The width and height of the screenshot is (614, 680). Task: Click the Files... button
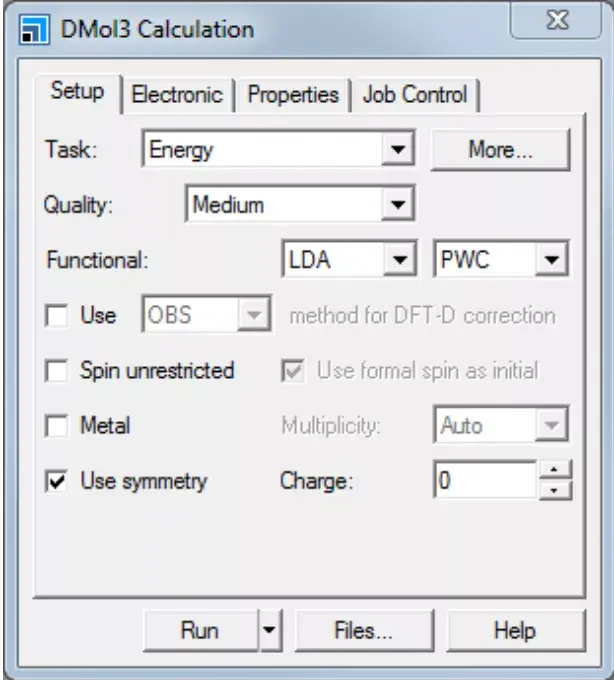363,631
